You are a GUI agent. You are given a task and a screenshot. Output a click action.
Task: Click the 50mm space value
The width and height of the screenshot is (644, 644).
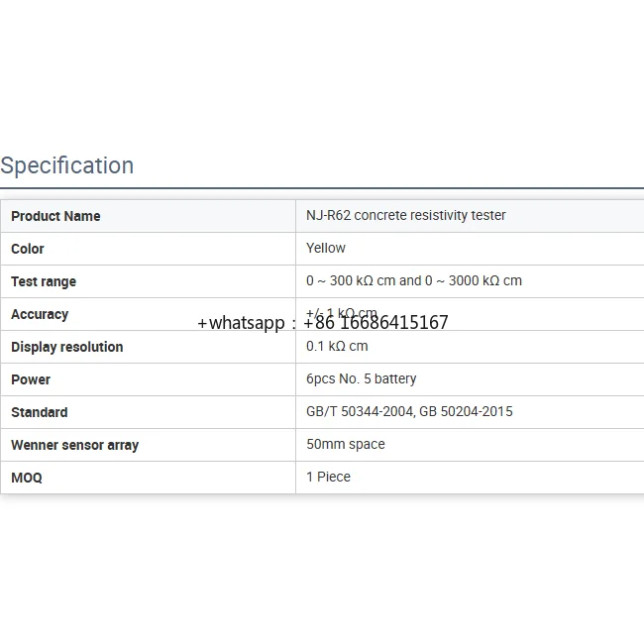346,444
